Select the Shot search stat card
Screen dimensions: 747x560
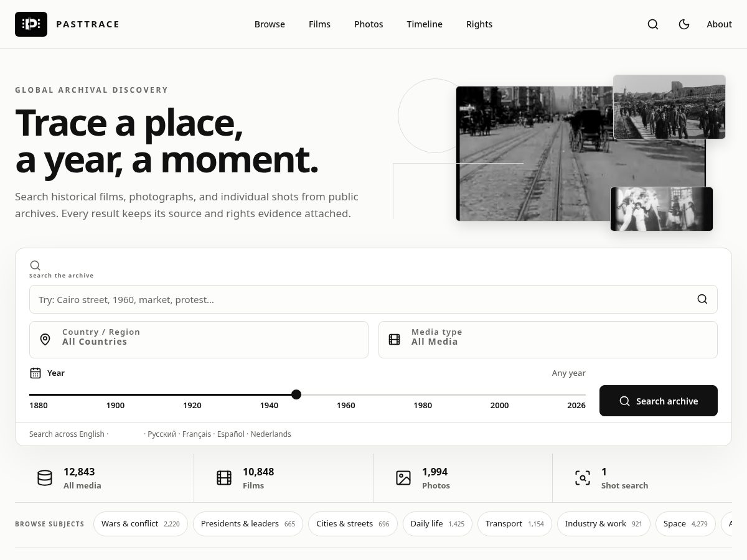[x=642, y=478]
